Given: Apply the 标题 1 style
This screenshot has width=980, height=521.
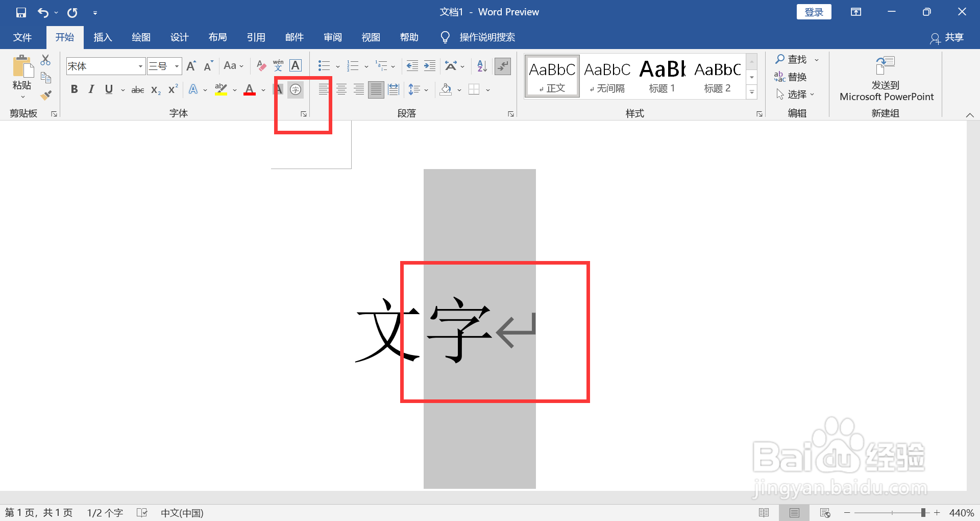Looking at the screenshot, I should [x=662, y=77].
